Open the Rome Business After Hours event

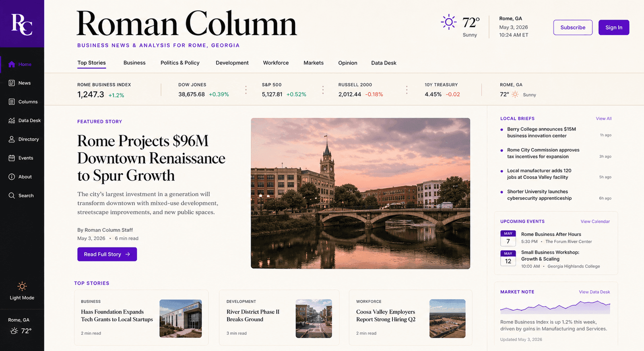[551, 234]
